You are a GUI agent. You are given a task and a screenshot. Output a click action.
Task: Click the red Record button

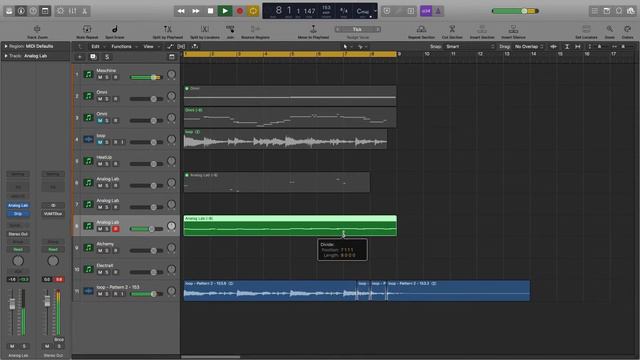pyautogui.click(x=240, y=11)
